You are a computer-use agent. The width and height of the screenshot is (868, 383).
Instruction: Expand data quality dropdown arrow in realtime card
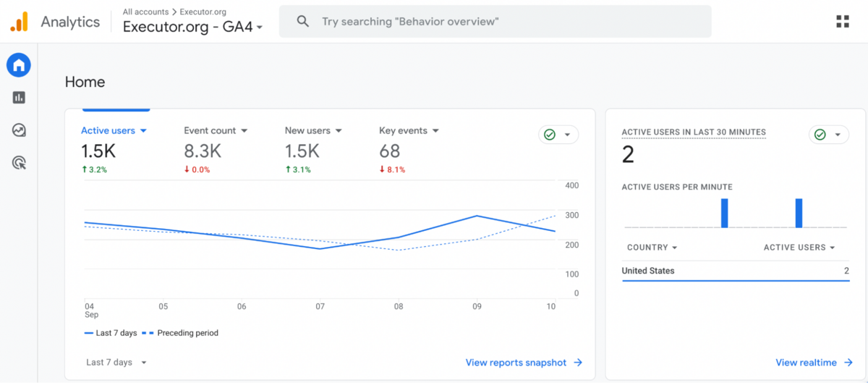[x=838, y=135]
